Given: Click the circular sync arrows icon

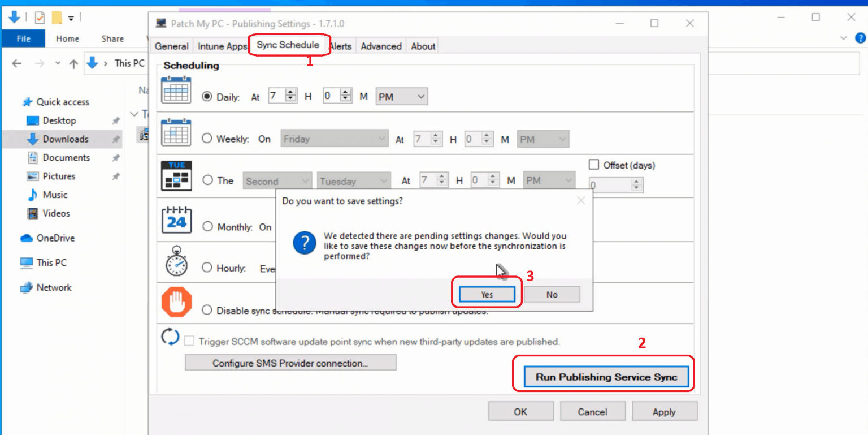Looking at the screenshot, I should pyautogui.click(x=170, y=337).
